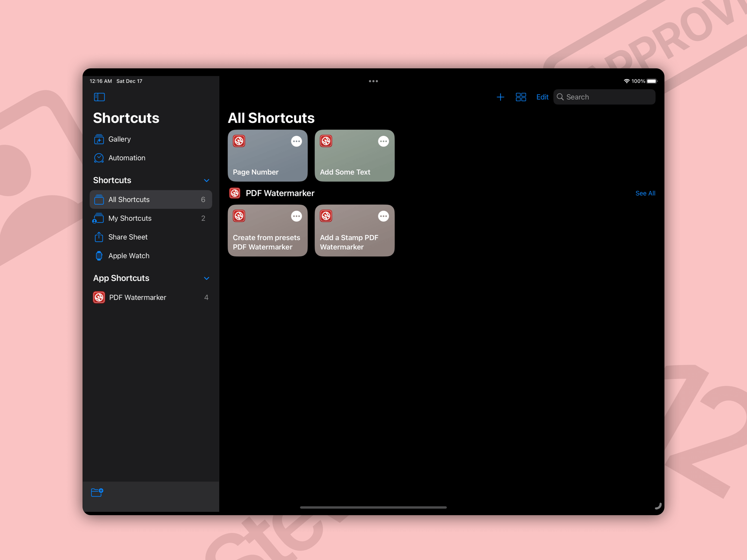The height and width of the screenshot is (560, 747).
Task: Select All Shortcuts folder
Action: [151, 199]
